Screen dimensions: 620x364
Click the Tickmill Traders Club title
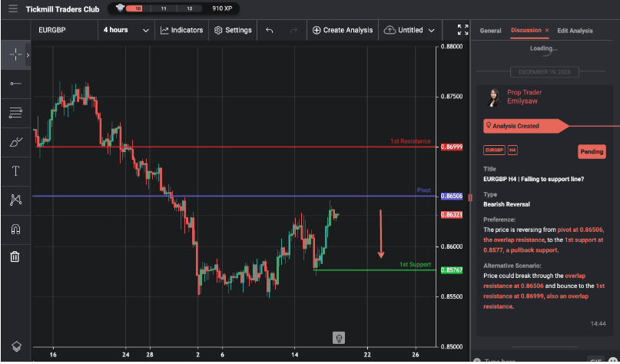(62, 9)
